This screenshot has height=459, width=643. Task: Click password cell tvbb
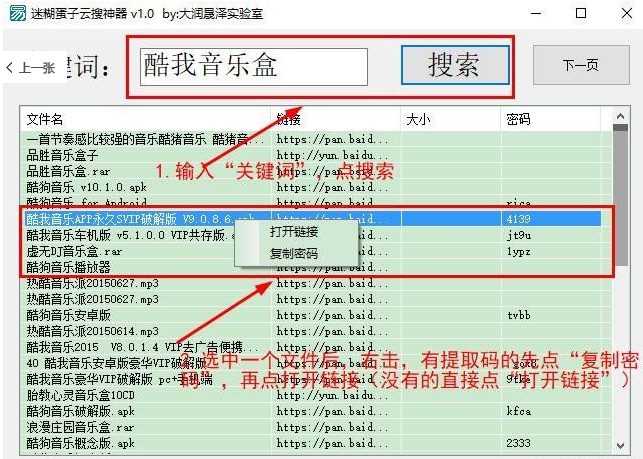tap(519, 315)
